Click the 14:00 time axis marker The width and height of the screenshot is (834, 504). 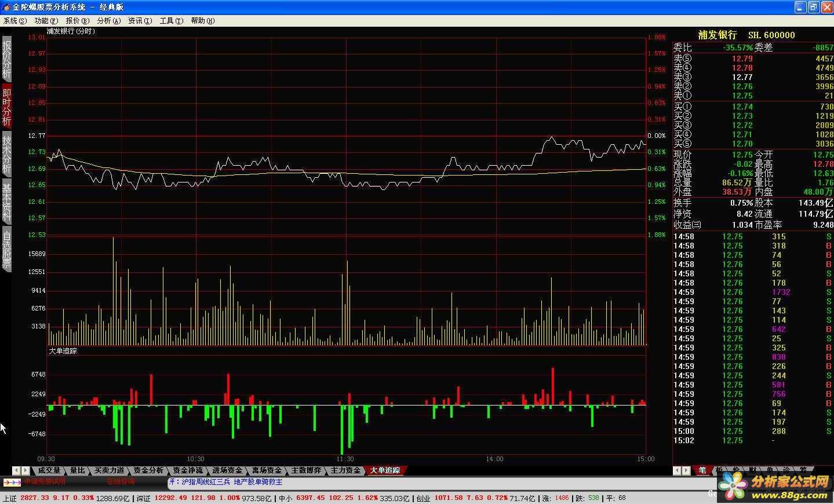(x=494, y=459)
